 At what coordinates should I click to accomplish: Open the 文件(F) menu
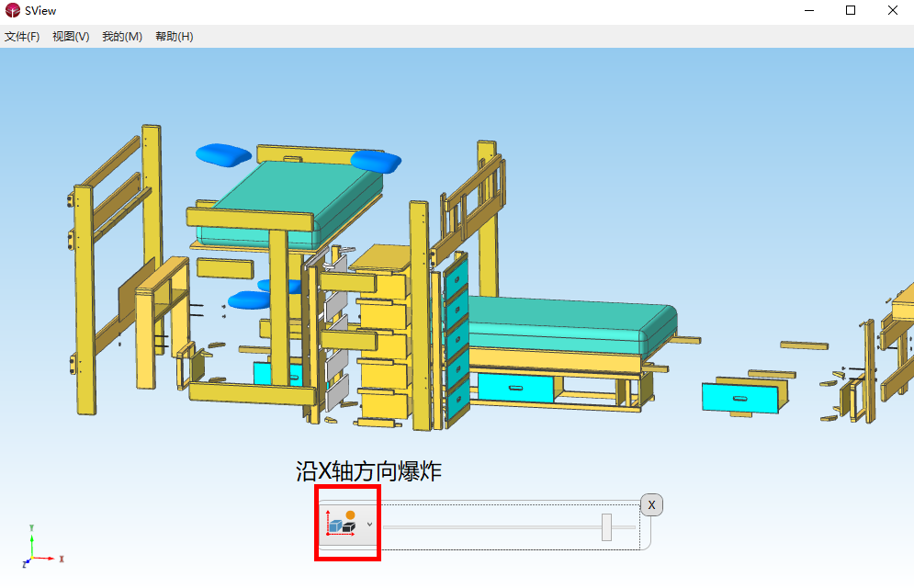point(22,37)
